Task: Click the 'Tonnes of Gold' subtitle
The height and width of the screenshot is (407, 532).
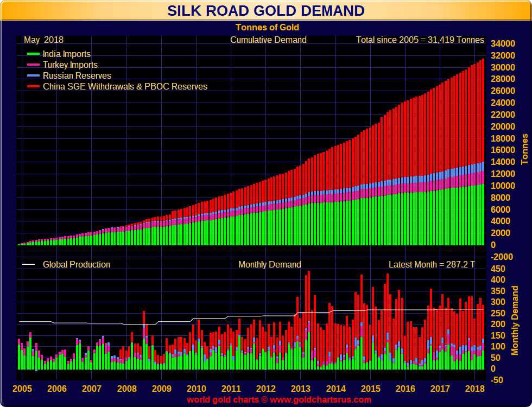Action: point(267,27)
